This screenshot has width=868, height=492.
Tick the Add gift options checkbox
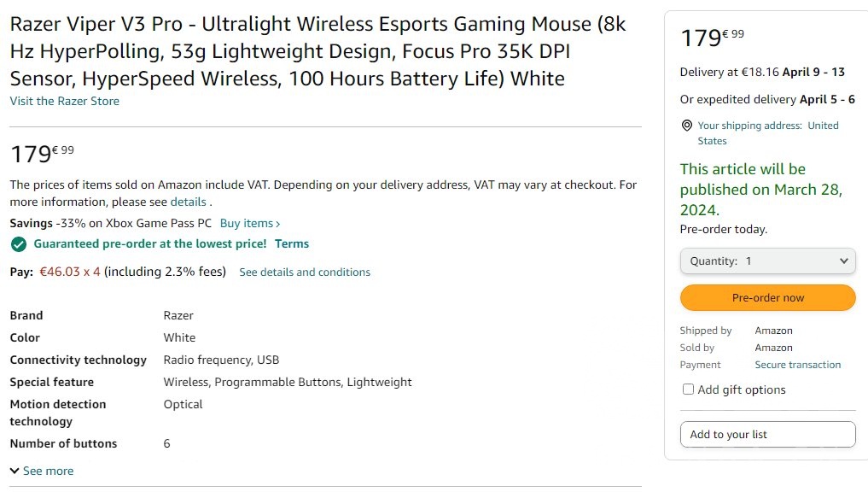coord(688,389)
